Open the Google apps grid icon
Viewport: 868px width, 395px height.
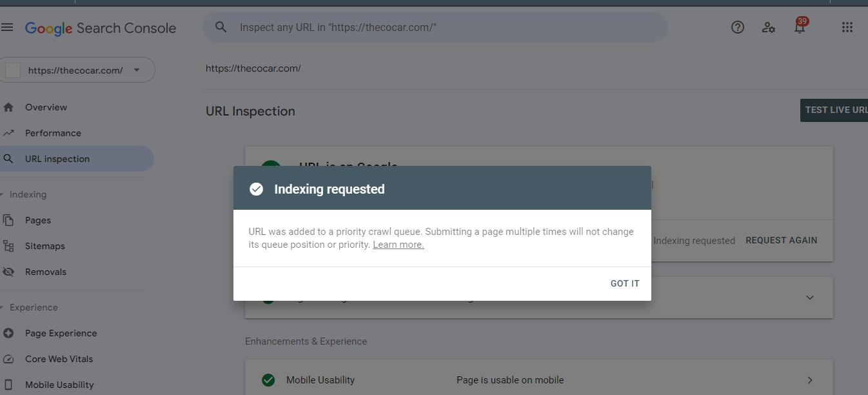(x=847, y=27)
